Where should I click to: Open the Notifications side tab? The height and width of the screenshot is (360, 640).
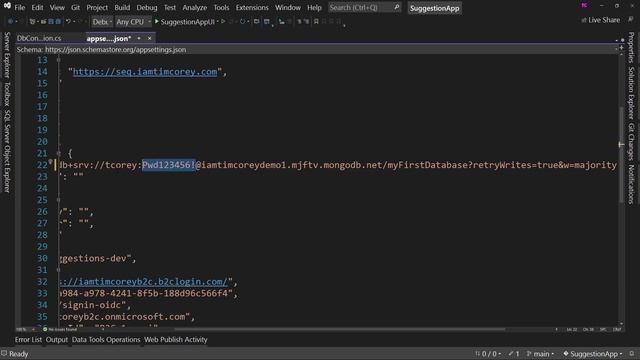(631, 184)
